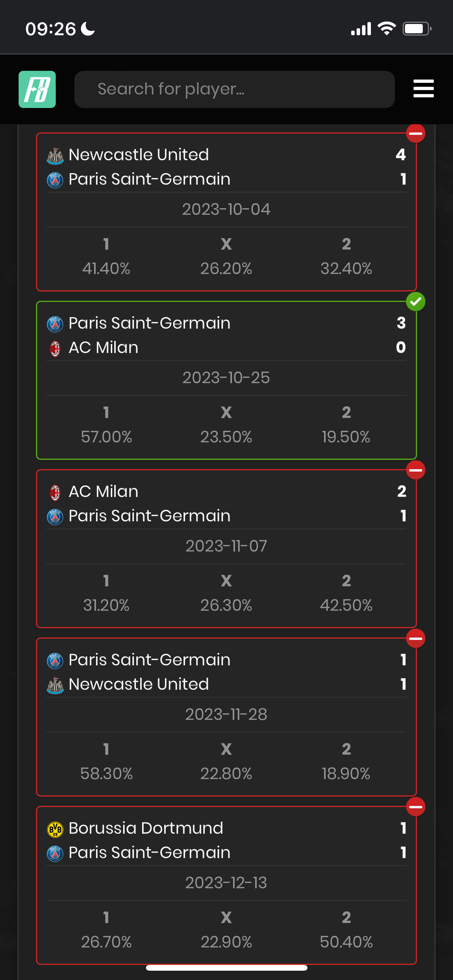
Task: Tap Newcastle United crest in first match
Action: tap(55, 156)
